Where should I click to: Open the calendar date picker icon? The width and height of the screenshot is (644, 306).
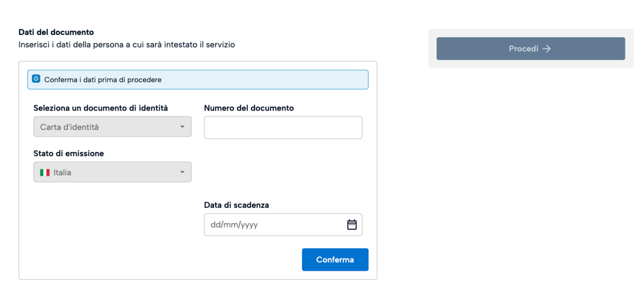click(x=352, y=224)
